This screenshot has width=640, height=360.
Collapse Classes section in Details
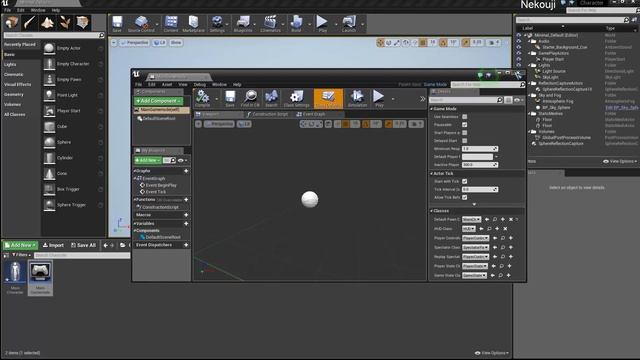click(x=432, y=211)
